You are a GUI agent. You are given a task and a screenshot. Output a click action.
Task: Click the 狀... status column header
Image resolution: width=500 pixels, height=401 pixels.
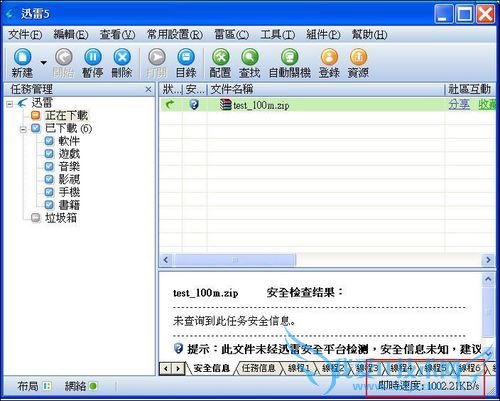tap(171, 89)
